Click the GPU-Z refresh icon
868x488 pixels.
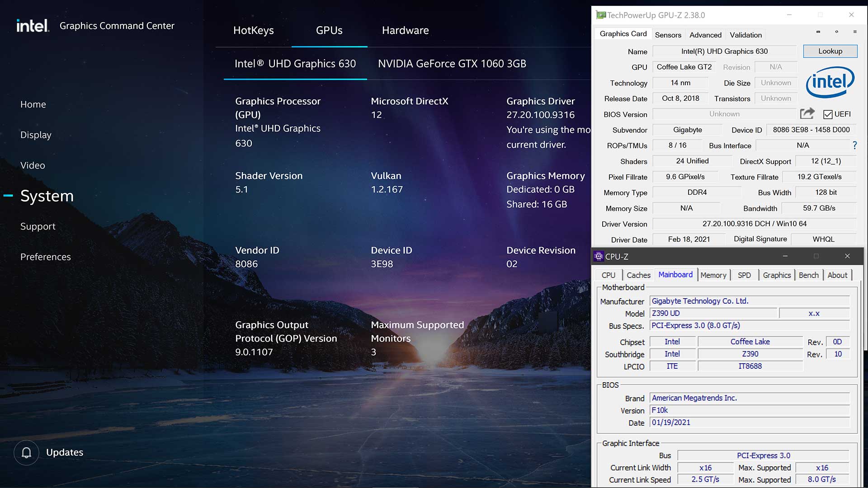coord(836,32)
